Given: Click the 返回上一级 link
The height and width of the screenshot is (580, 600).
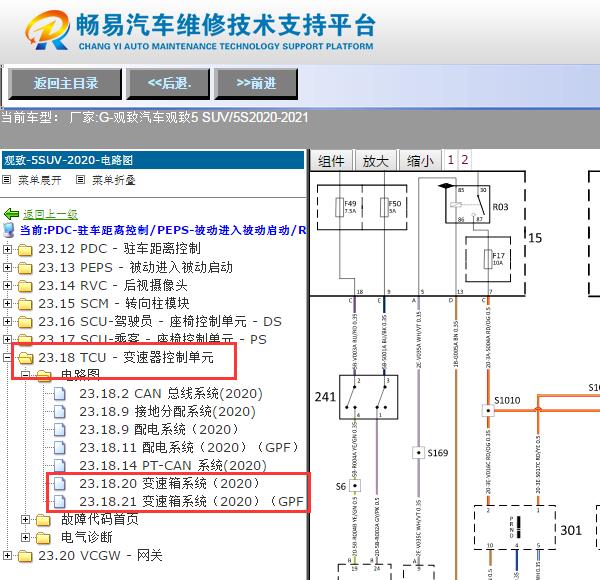Looking at the screenshot, I should point(51,214).
